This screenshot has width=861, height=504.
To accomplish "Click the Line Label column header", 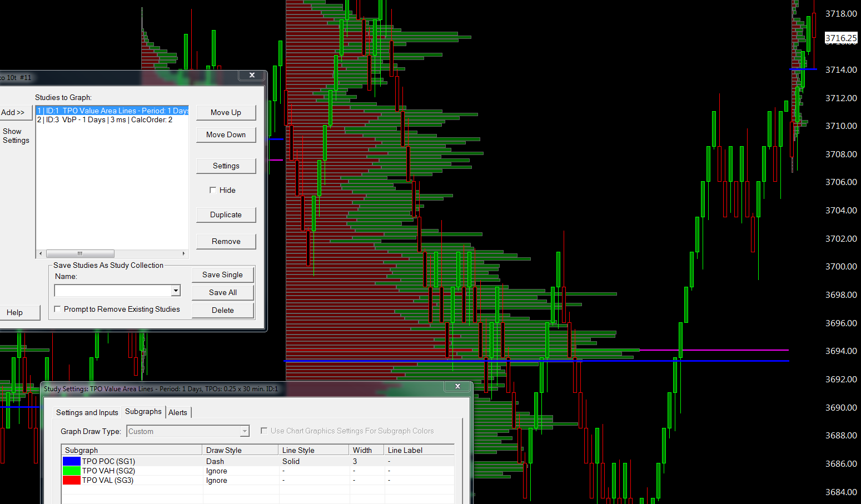I will coord(419,450).
